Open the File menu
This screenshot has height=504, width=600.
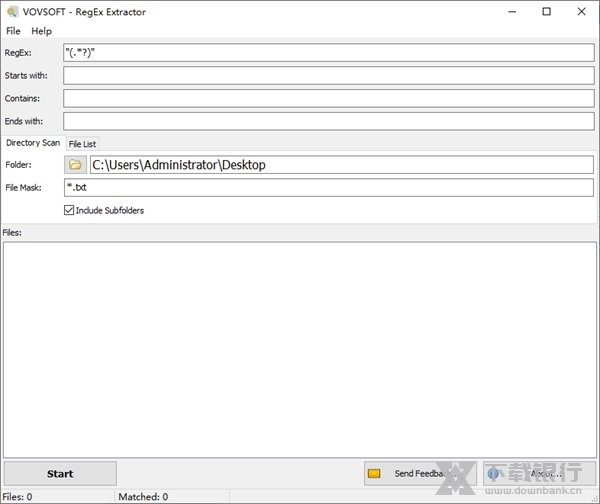(13, 31)
